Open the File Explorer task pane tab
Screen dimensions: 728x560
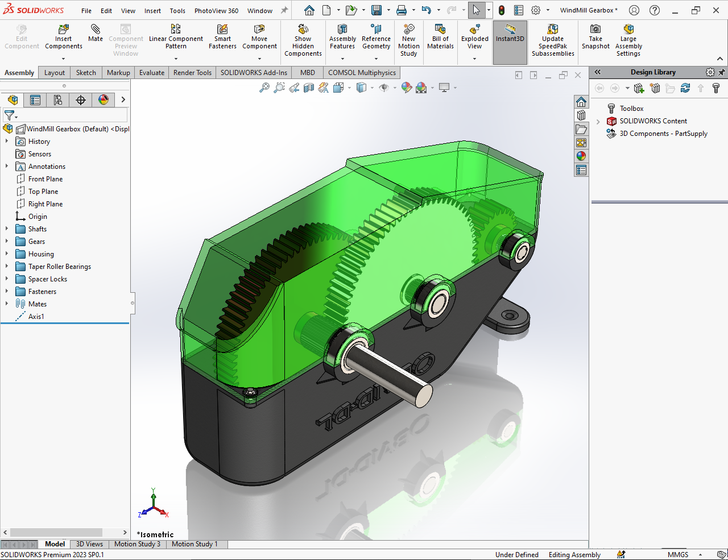coord(581,129)
